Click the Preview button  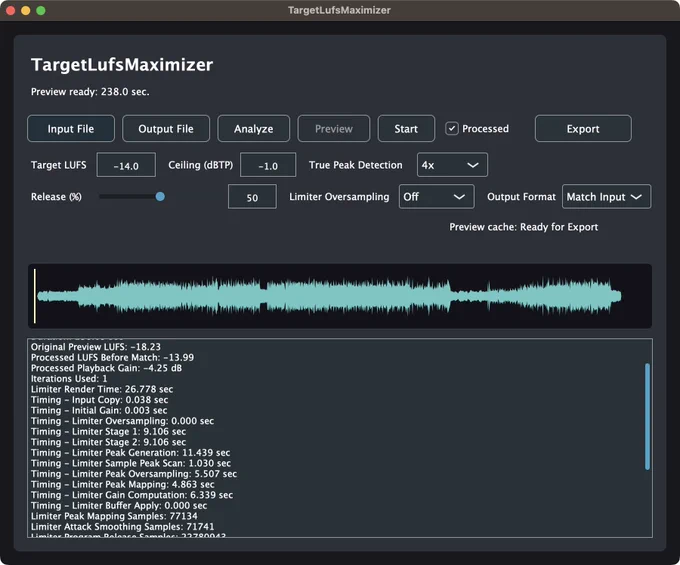coord(333,128)
